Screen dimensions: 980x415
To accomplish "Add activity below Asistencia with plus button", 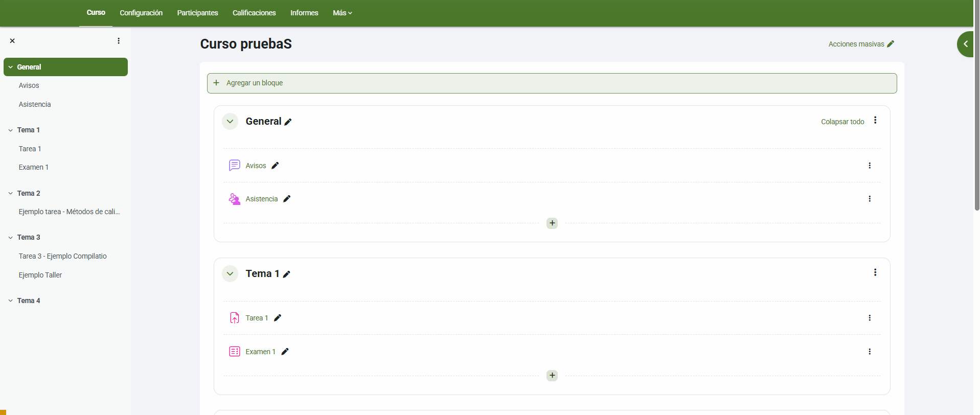I will coord(552,223).
